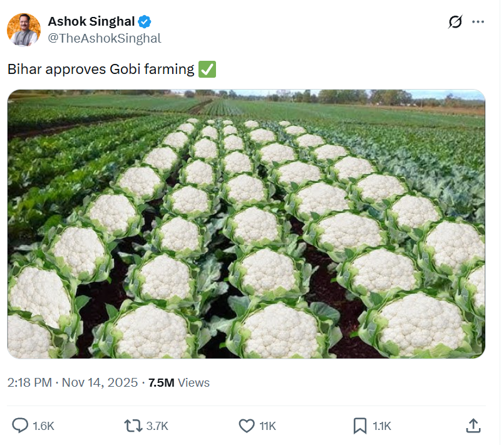Click the 1.6K replies count
This screenshot has height=445, width=504.
(43, 426)
